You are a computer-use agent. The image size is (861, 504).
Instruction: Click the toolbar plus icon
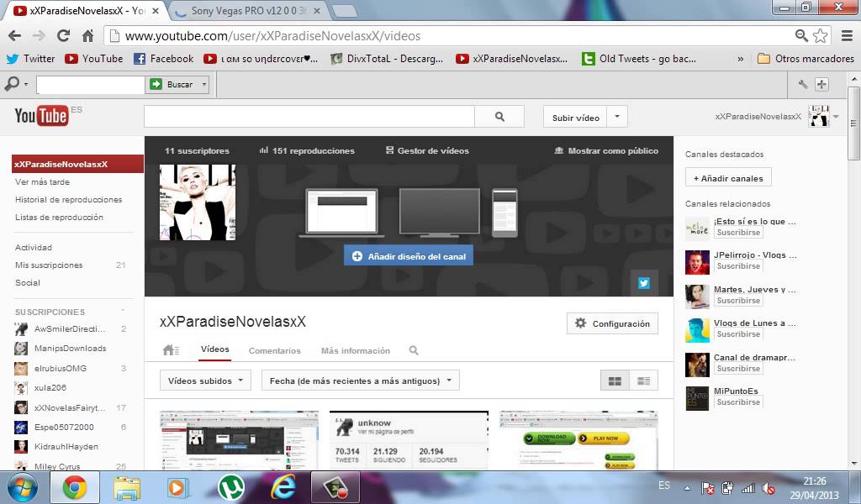[821, 85]
